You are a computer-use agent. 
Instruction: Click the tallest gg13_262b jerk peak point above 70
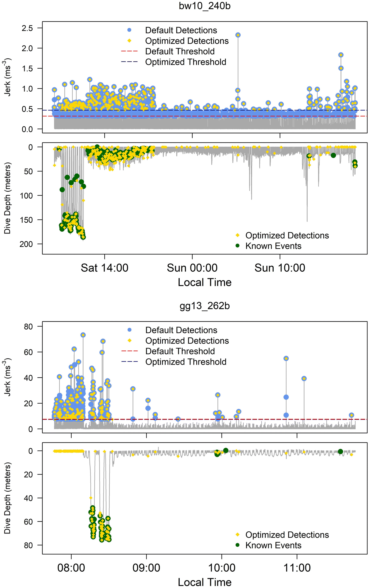point(83,335)
